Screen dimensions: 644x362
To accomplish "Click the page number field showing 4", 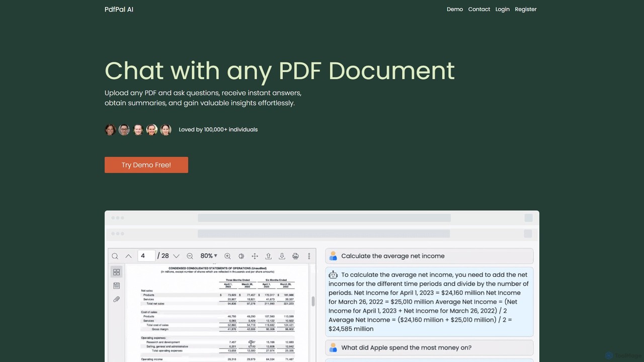I will [146, 256].
